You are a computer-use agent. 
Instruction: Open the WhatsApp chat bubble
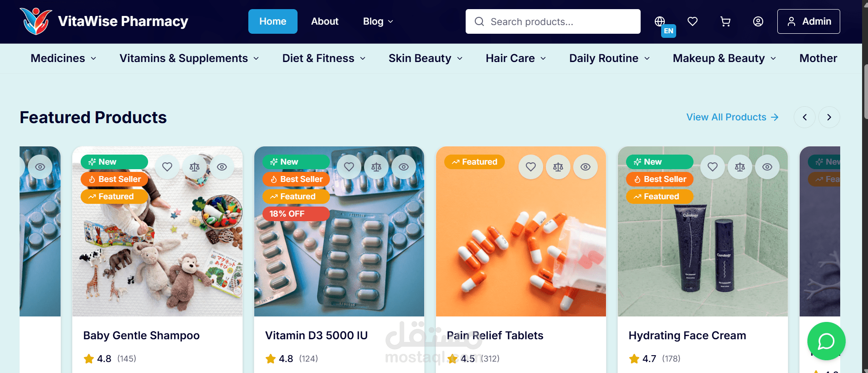tap(826, 341)
